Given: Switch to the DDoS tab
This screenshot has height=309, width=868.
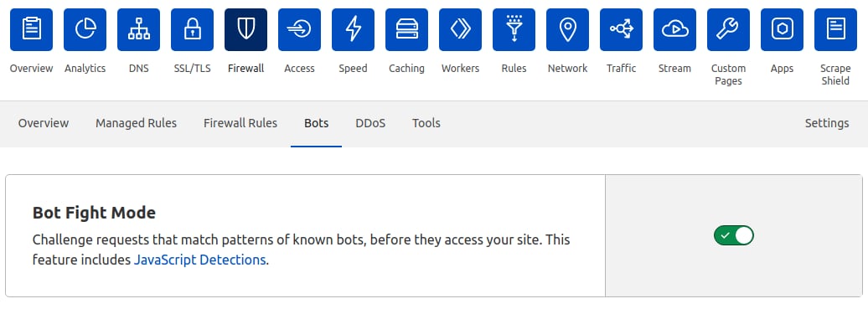Looking at the screenshot, I should 370,123.
